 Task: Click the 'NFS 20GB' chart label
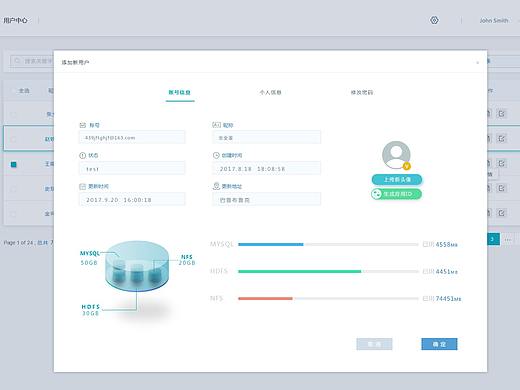pos(187,260)
